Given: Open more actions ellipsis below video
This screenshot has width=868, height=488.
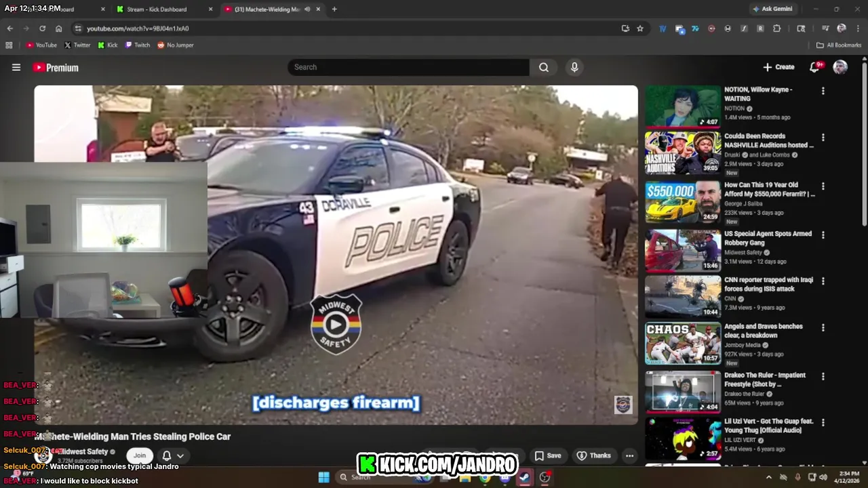Looking at the screenshot, I should [629, 455].
